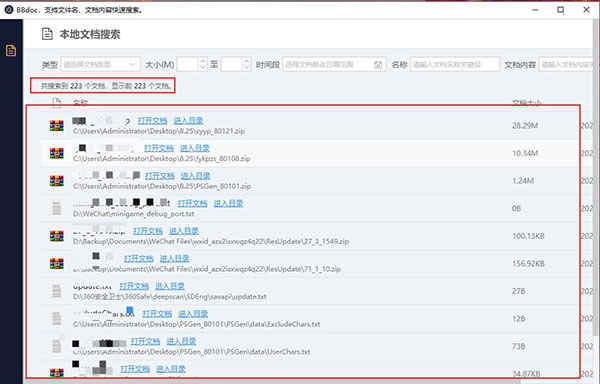Open document link in the 34.87KB row
The height and width of the screenshot is (384, 600).
tap(135, 369)
